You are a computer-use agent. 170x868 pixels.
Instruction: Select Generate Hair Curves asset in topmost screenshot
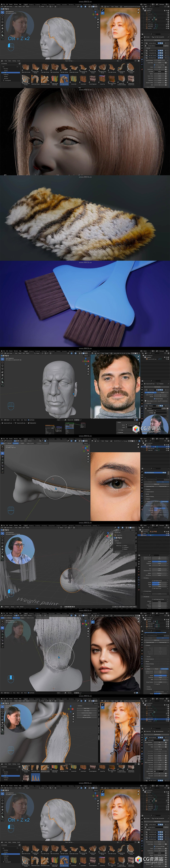(131, 69)
